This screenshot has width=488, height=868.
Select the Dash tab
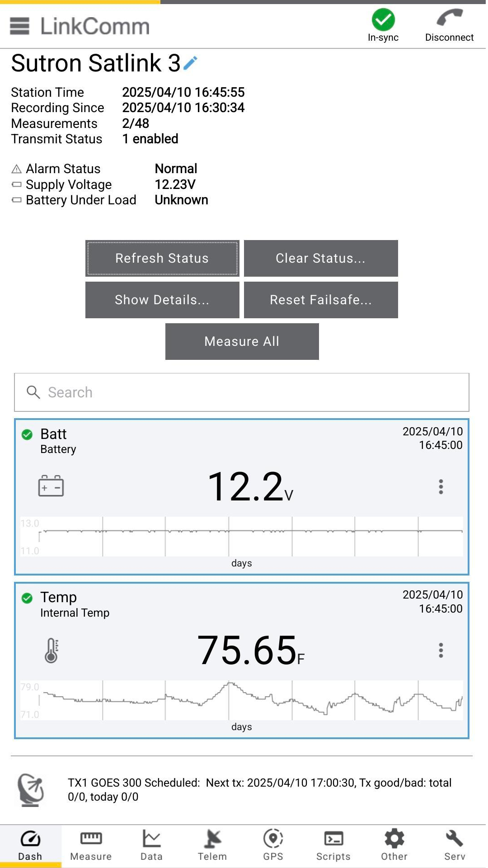coord(30,845)
